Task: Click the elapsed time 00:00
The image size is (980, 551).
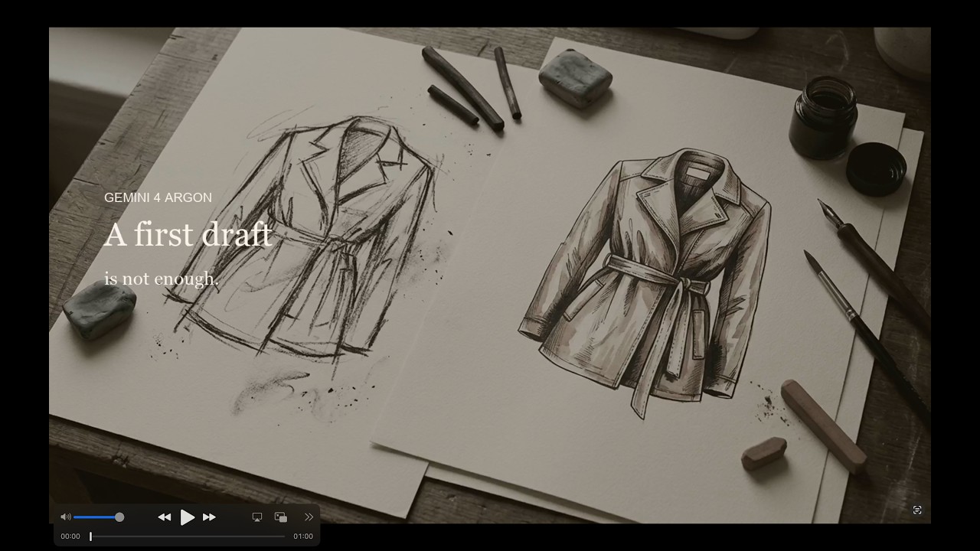Action: 70,536
